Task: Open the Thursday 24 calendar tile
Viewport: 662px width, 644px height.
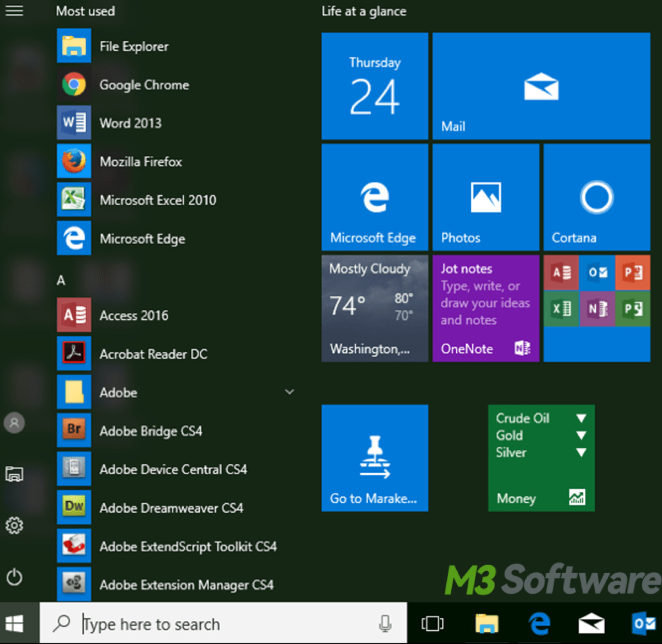Action: click(375, 86)
